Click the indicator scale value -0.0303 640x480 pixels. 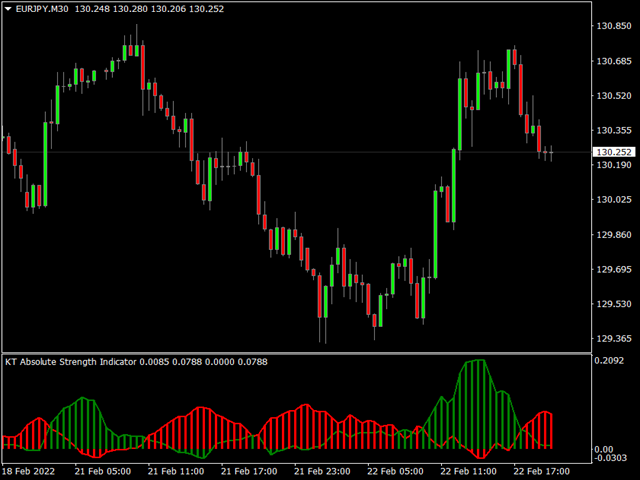pos(610,458)
